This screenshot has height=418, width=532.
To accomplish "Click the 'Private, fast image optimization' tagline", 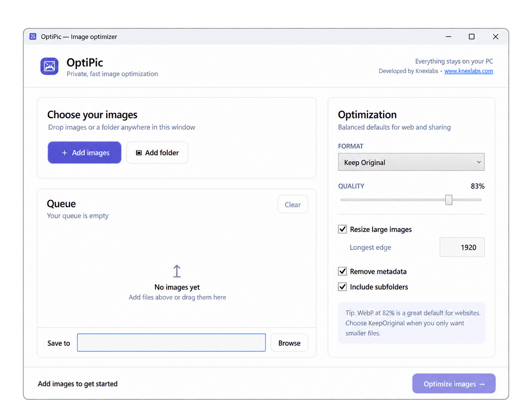I will 112,74.
